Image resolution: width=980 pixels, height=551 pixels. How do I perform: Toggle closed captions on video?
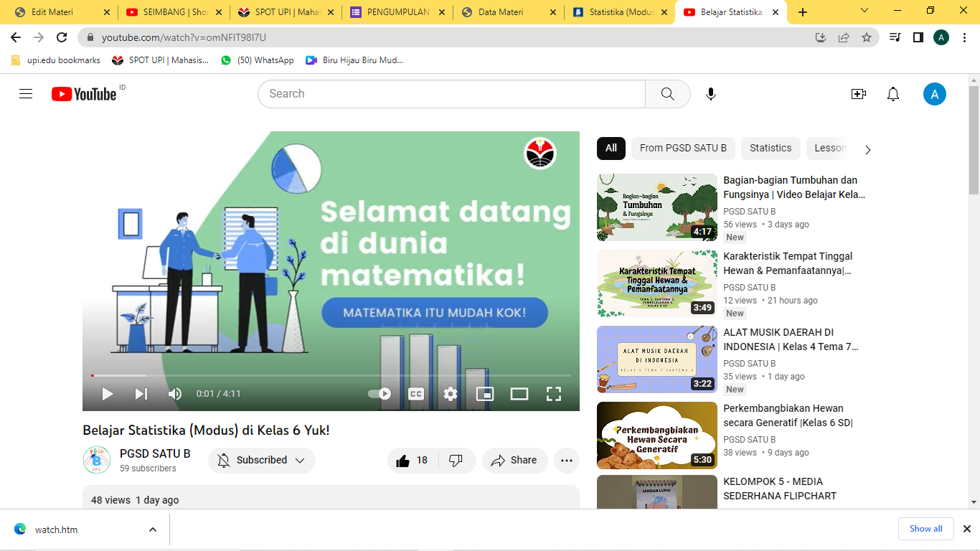[x=416, y=394]
